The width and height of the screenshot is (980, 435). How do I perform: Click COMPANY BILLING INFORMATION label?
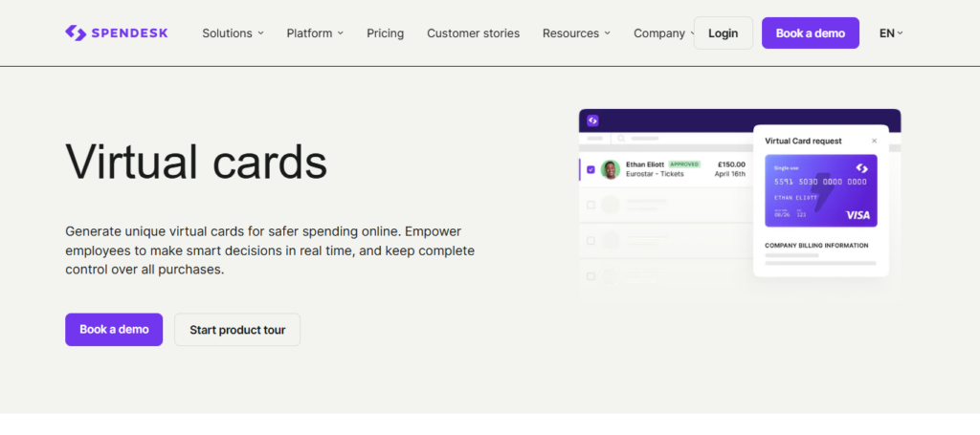[x=816, y=246]
